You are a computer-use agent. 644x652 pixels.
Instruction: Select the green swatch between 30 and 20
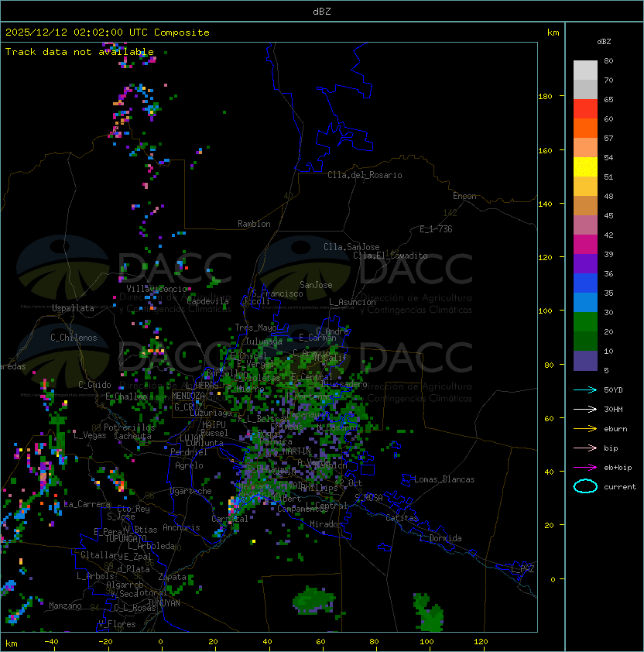[x=585, y=322]
